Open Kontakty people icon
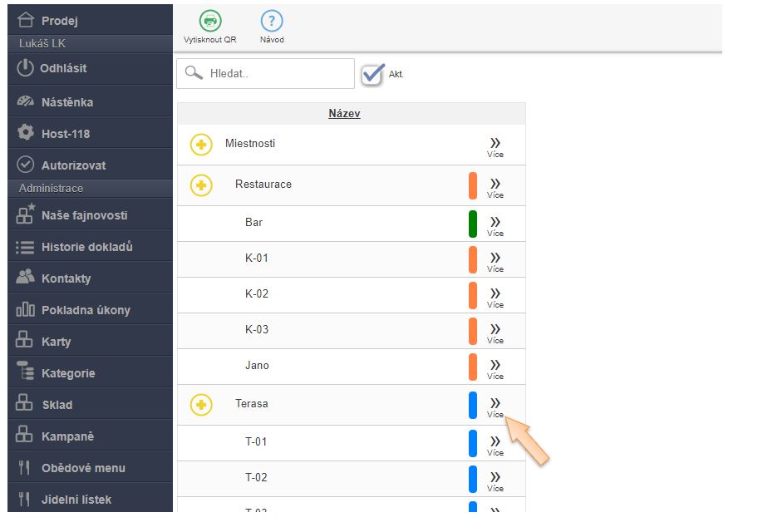758x532 pixels. [x=26, y=278]
